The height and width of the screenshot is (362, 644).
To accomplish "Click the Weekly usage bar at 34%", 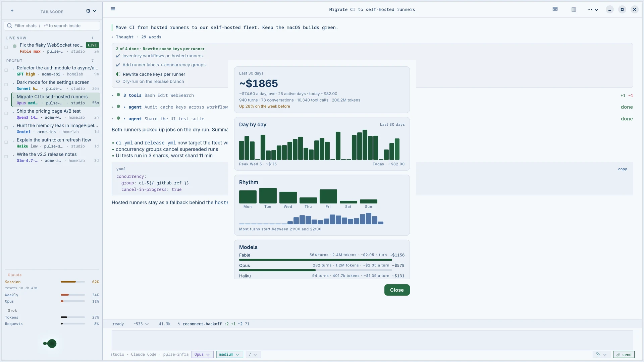I will click(x=72, y=295).
